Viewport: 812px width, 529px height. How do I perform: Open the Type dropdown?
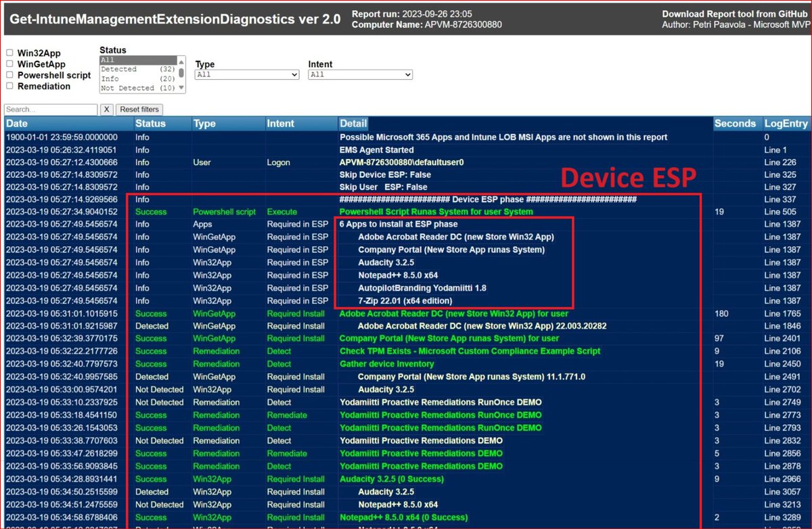click(x=247, y=74)
